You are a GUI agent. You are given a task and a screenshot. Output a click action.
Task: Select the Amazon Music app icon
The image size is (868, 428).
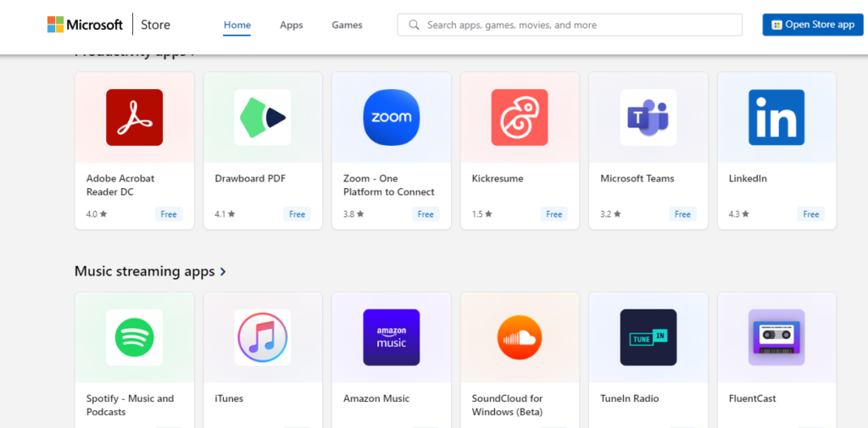click(x=392, y=337)
